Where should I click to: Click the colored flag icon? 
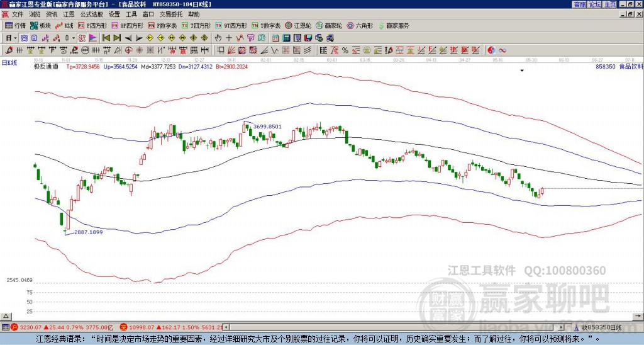click(x=93, y=38)
